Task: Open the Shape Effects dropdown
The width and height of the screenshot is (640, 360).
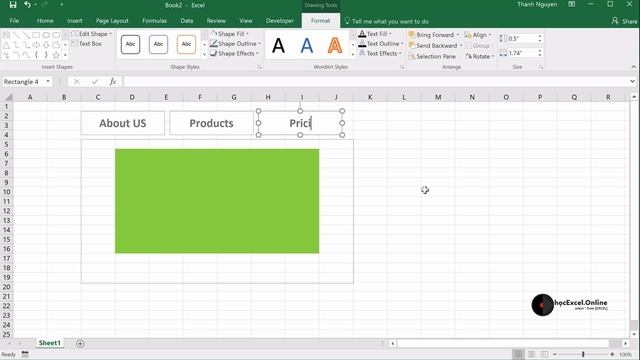Action: (235, 53)
